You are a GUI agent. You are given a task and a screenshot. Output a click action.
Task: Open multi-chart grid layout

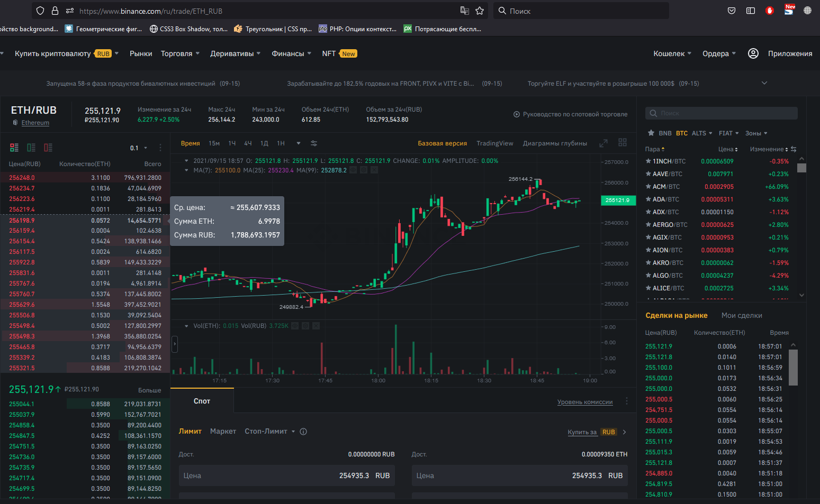coord(623,142)
